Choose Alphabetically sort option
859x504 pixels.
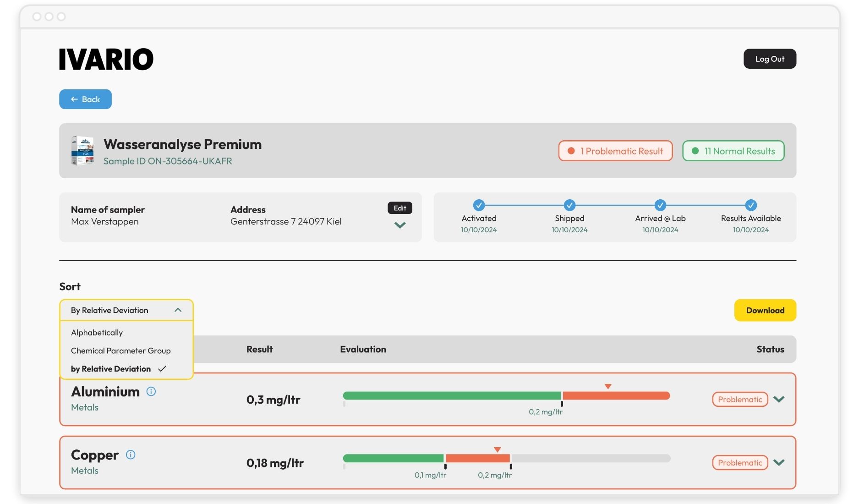pos(97,333)
